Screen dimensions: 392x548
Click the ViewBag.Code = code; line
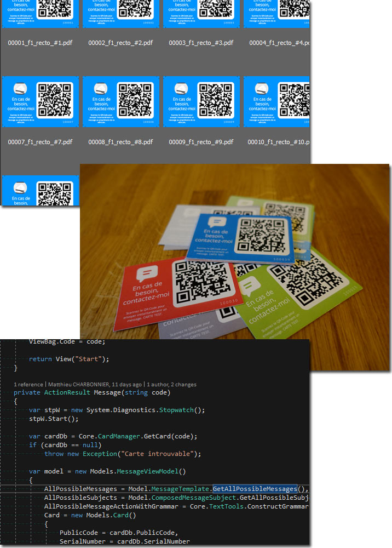(x=67, y=341)
